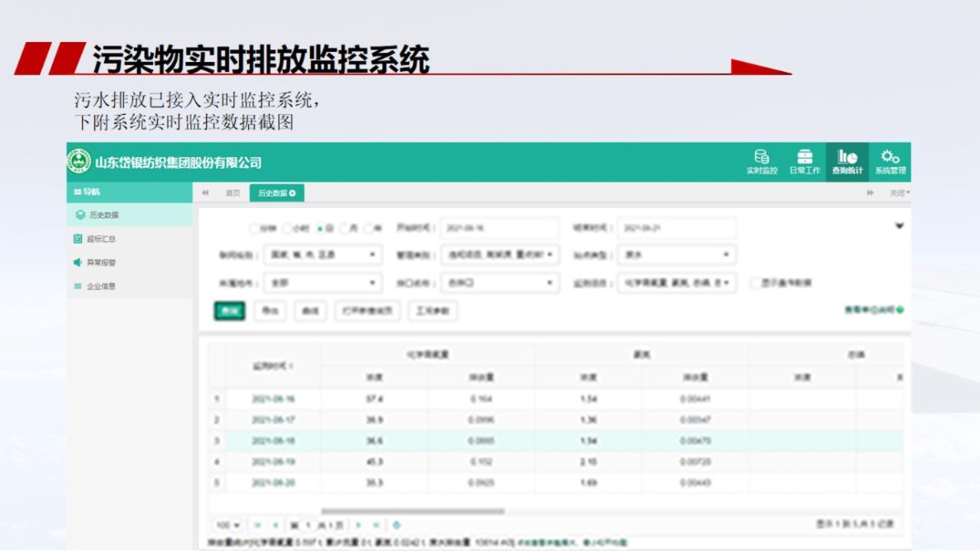Screen dimensions: 980x551
Task: Click the 导航 navigation header
Action: 129,191
